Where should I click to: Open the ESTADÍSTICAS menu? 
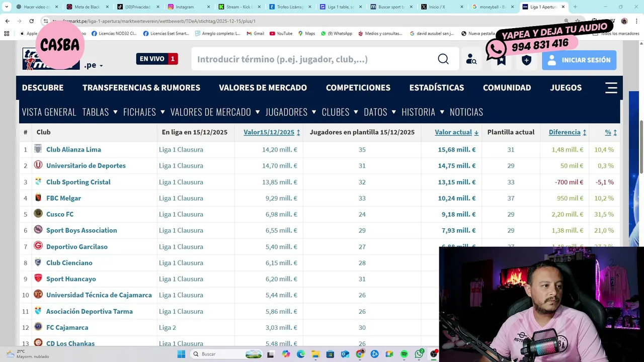click(437, 87)
